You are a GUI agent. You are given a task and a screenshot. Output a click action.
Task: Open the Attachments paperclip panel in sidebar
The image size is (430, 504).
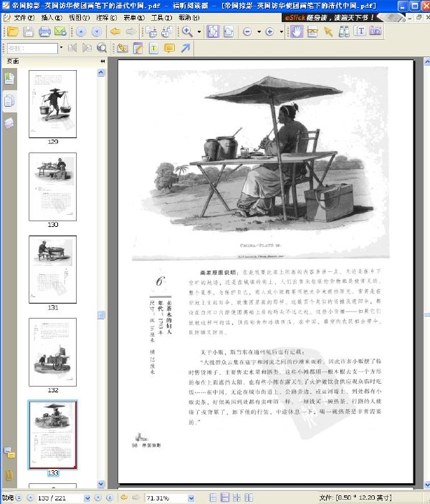[9, 475]
